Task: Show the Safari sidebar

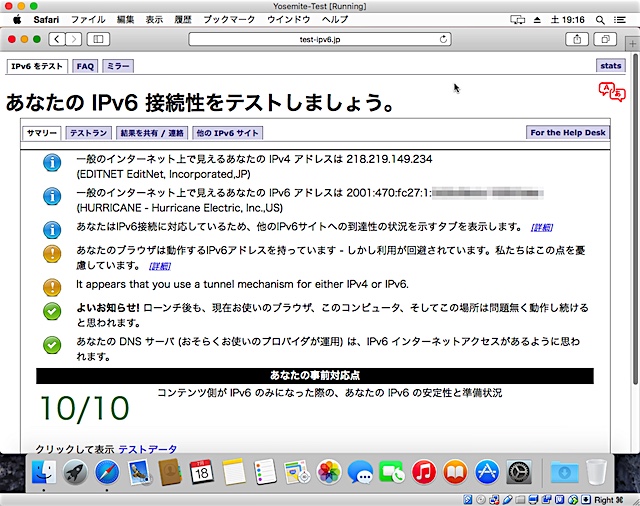Action: 98,39
